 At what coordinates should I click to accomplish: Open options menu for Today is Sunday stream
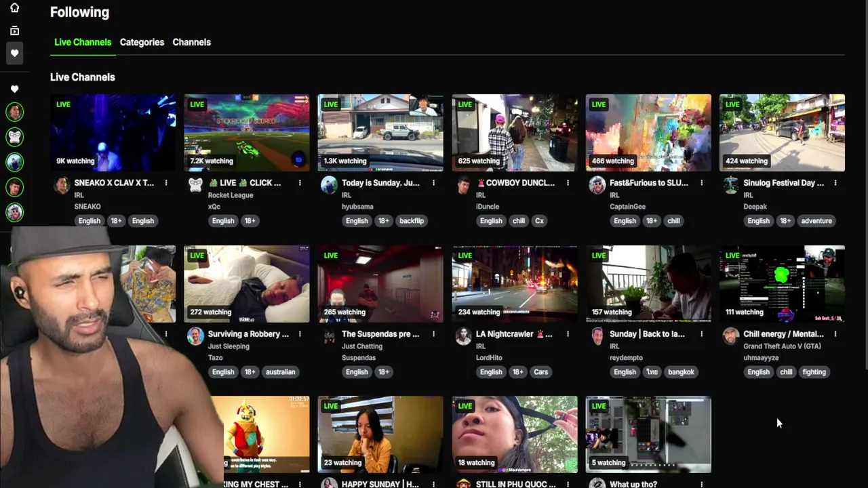pos(434,183)
